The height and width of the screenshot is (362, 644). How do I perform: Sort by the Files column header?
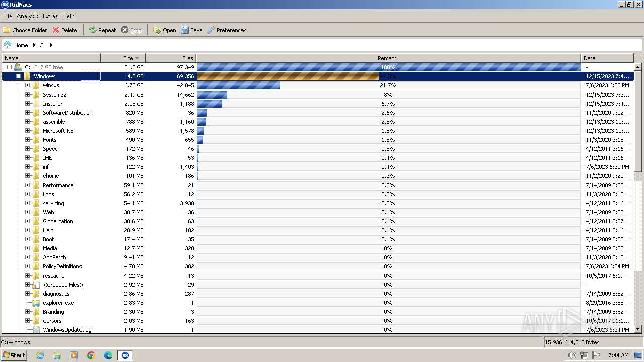coord(171,58)
